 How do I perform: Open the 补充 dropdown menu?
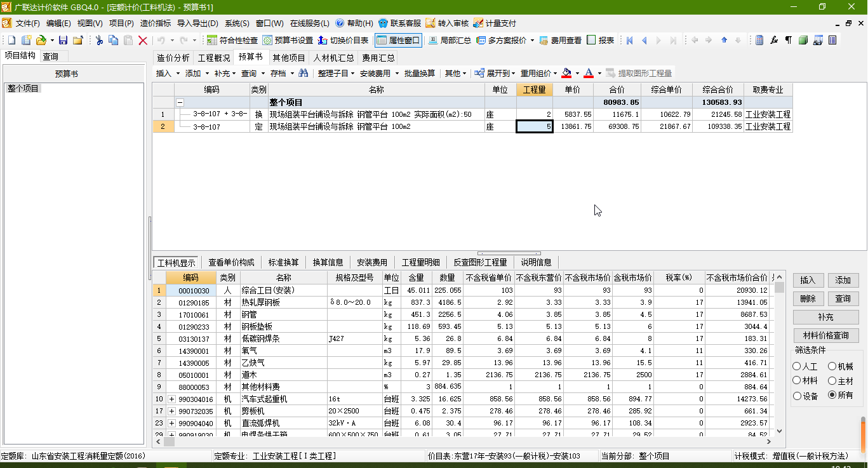(x=225, y=73)
